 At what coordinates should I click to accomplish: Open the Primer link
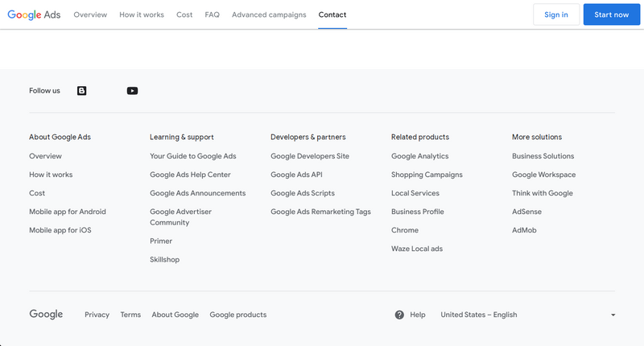161,241
